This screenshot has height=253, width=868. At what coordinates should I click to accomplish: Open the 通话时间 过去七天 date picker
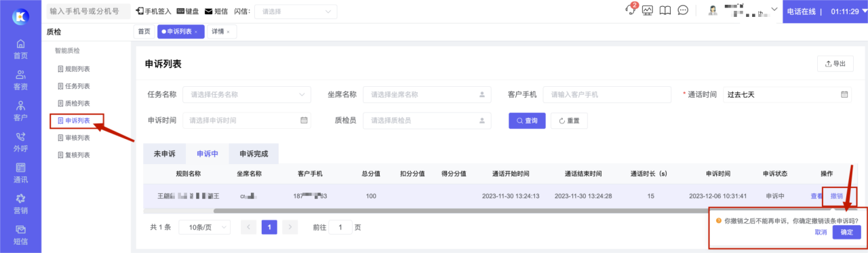(x=787, y=94)
